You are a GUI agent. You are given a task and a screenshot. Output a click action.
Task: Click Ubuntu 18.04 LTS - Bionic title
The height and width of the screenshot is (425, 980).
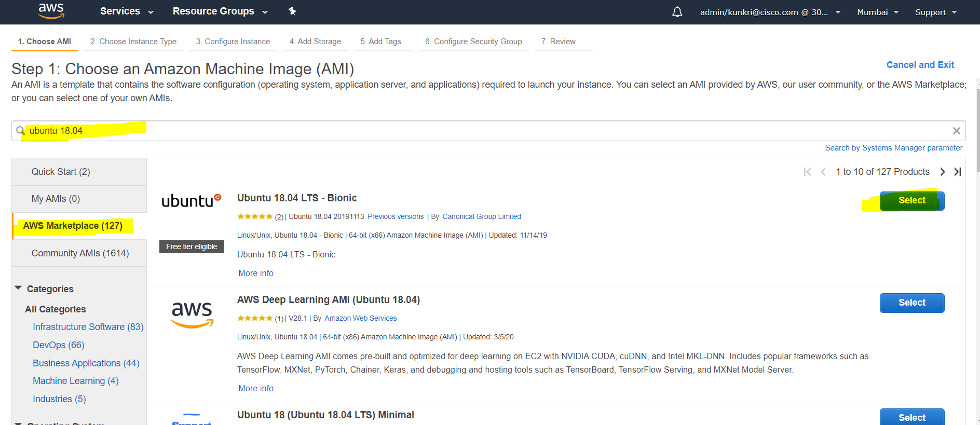click(297, 198)
